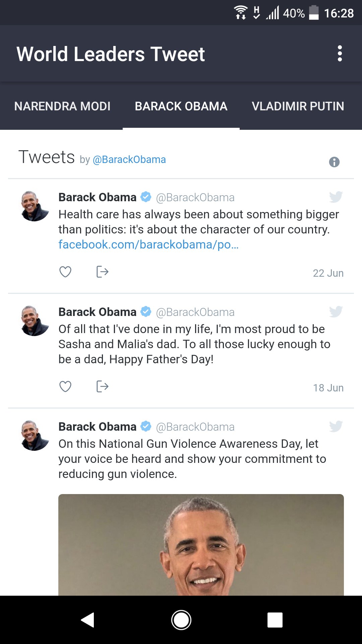Share the health care tweet
This screenshot has height=644, width=362.
pyautogui.click(x=102, y=272)
